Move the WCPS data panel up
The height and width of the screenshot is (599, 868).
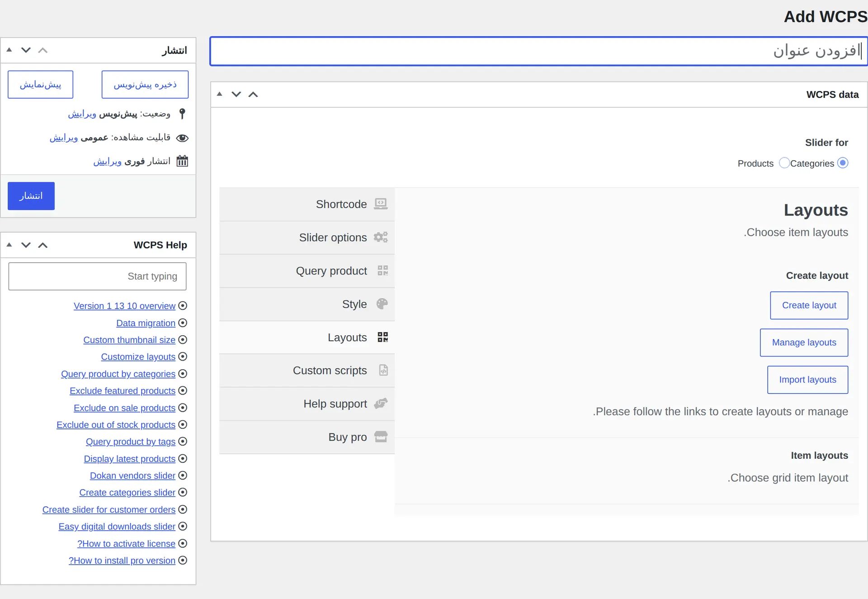[253, 94]
